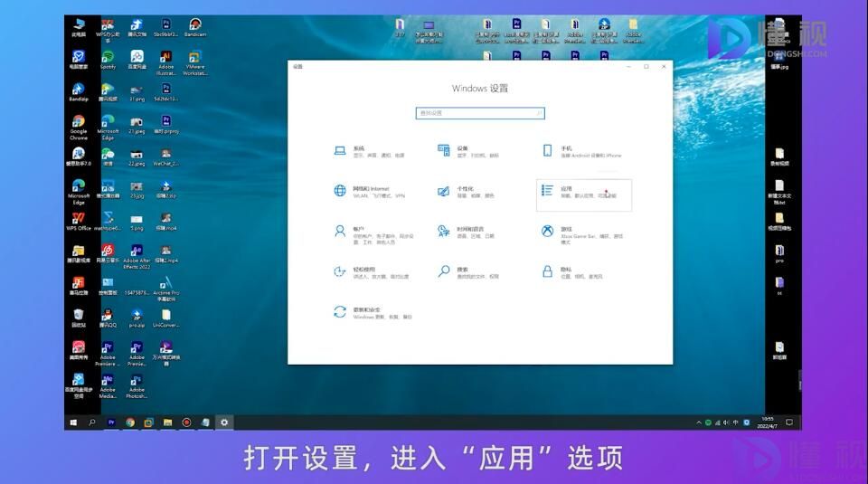Open 更新和安全 (Update & Security) settings
868x484 pixels.
pos(373,313)
